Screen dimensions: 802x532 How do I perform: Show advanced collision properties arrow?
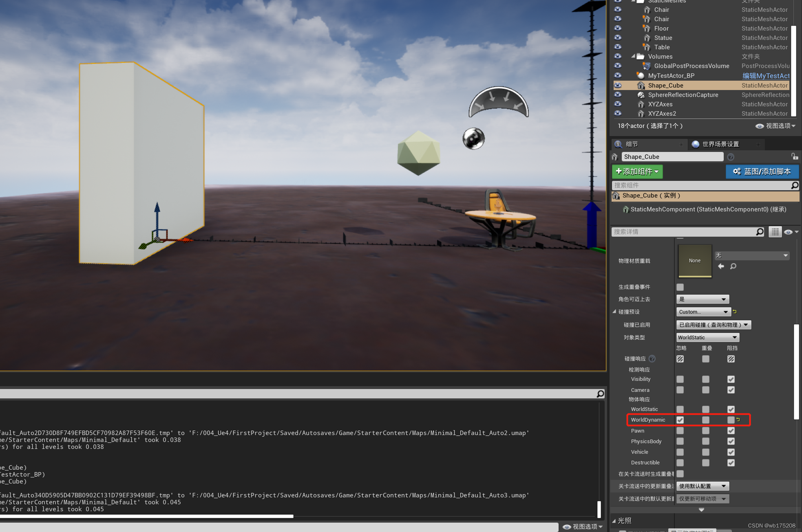tap(701, 510)
